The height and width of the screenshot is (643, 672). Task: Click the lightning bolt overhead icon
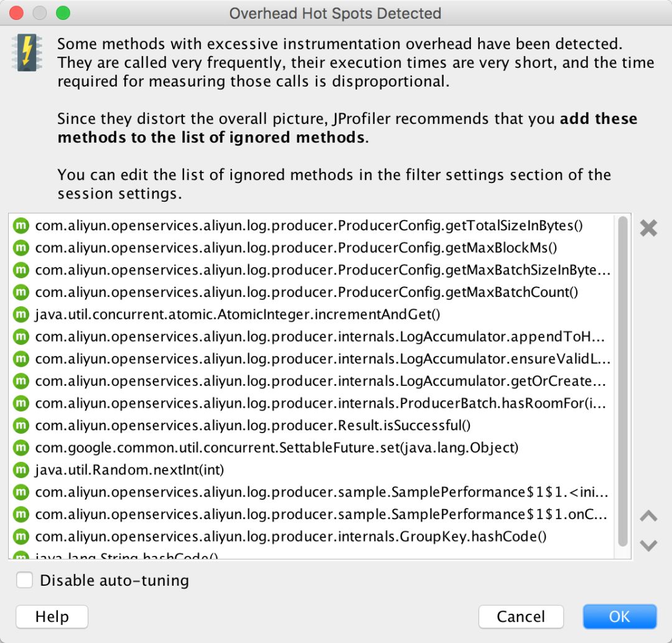(x=27, y=52)
